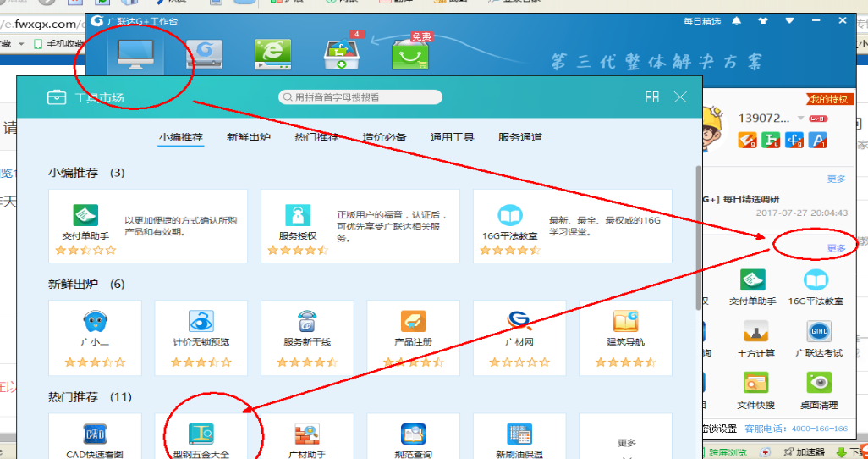Open the 广材助手 tool
Screen dimensions: 868x459
[x=307, y=436]
